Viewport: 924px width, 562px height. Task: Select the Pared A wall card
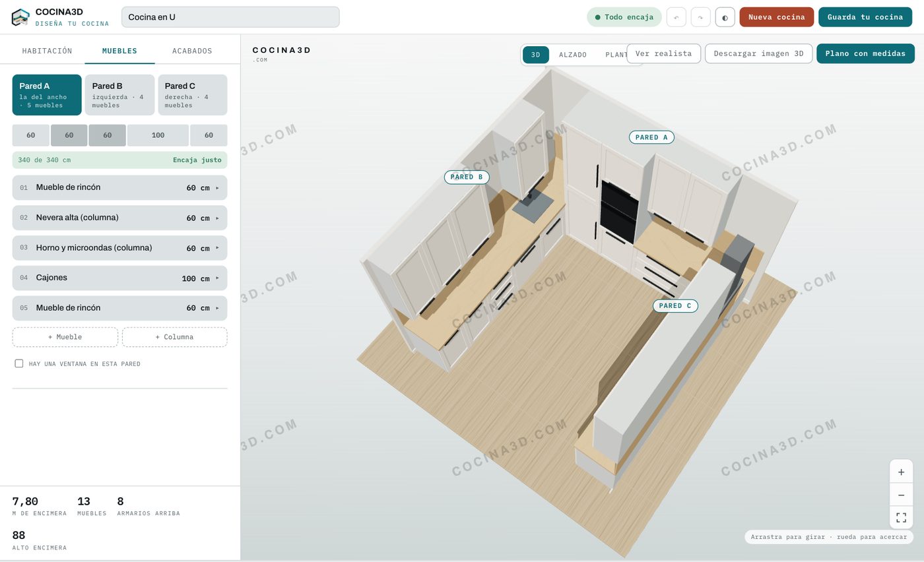(47, 95)
